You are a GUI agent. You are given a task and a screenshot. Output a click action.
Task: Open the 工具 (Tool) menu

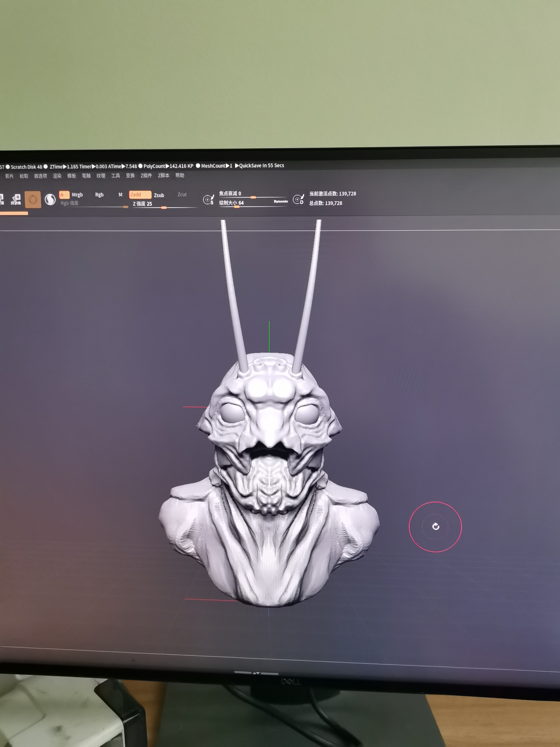[x=115, y=176]
